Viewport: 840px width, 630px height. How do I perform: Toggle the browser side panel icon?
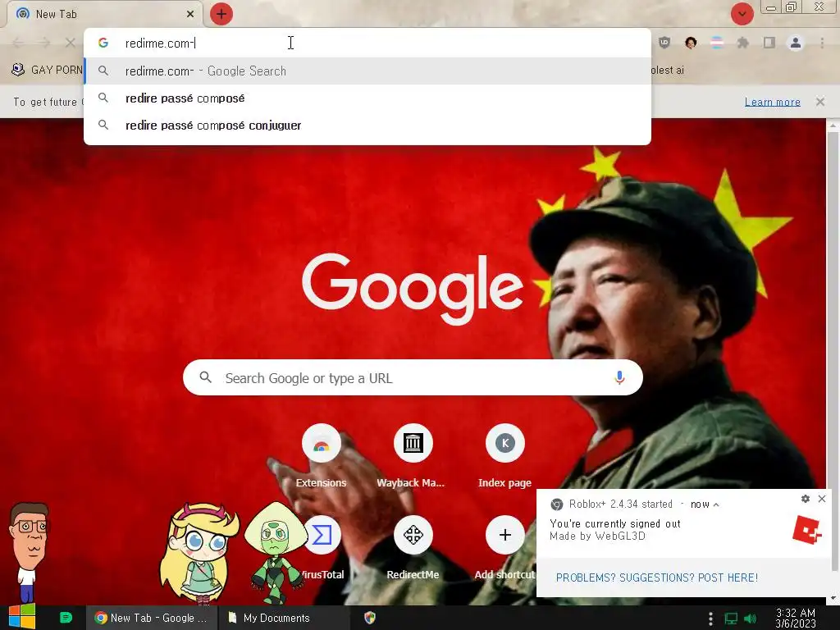pyautogui.click(x=769, y=43)
